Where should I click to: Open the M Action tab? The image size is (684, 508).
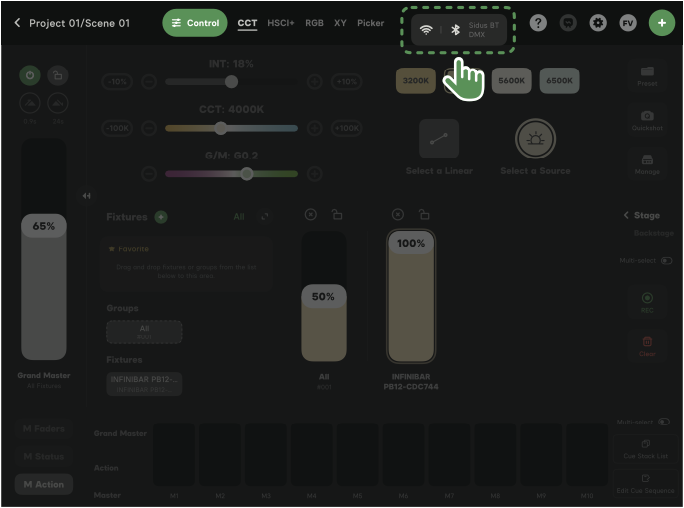[x=44, y=484]
